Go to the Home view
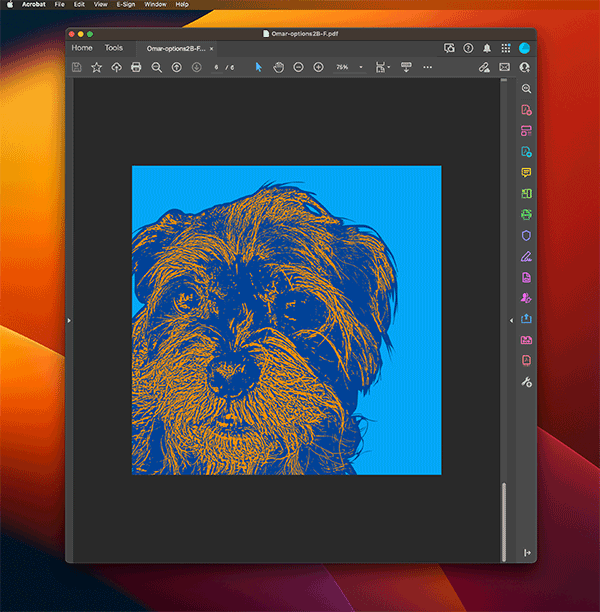The width and height of the screenshot is (600, 612). (82, 48)
